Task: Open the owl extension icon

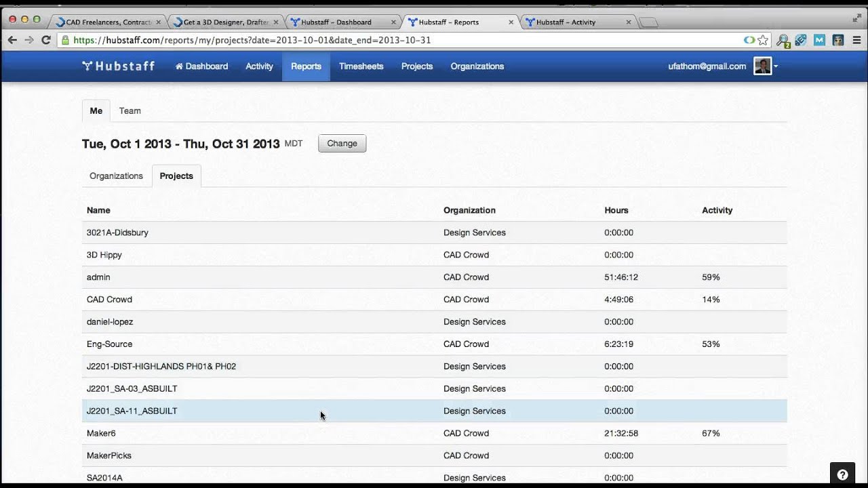Action: tap(838, 40)
